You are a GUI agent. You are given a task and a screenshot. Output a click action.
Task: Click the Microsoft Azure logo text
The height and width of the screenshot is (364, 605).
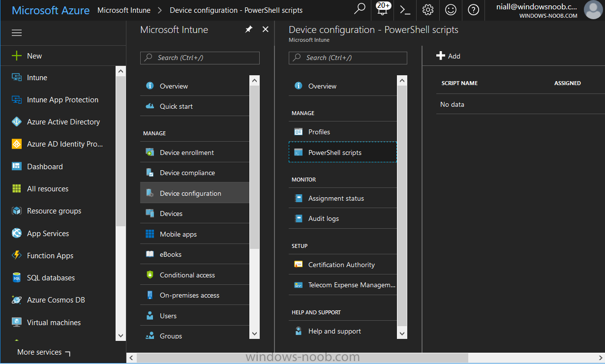point(51,10)
